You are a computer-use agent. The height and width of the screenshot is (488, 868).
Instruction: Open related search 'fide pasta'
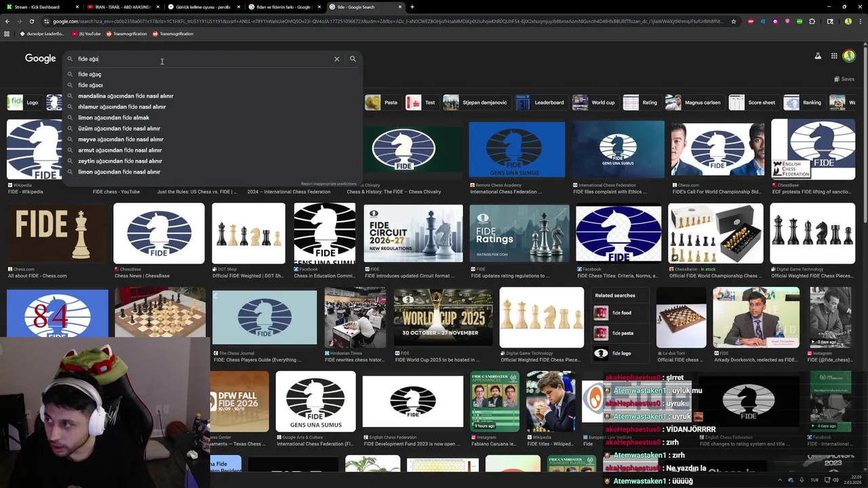tap(620, 333)
